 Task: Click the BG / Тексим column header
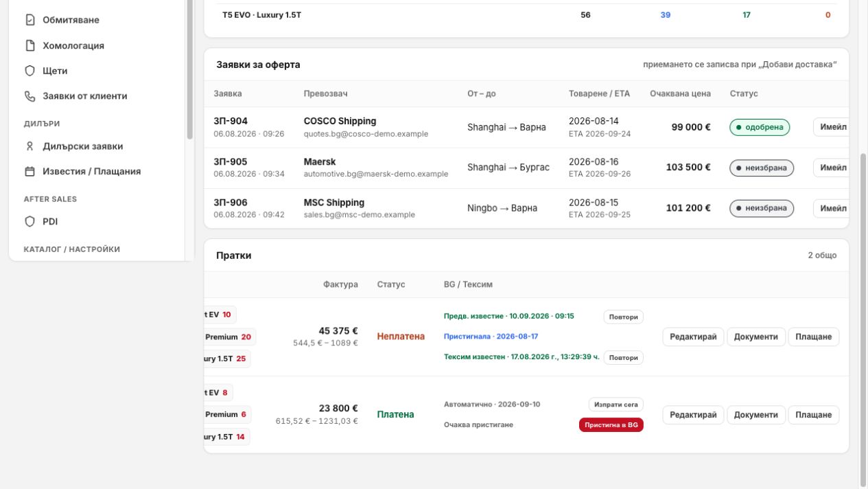click(468, 284)
